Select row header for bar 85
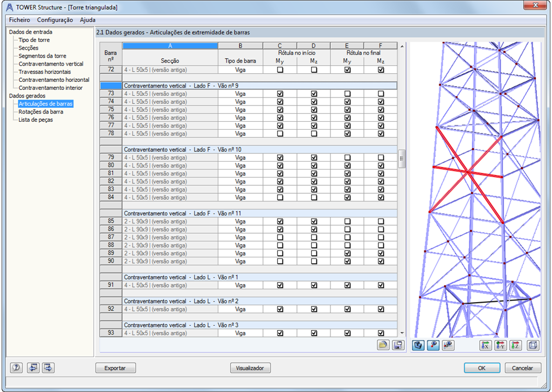Image resolution: width=552 pixels, height=392 pixels. point(111,221)
